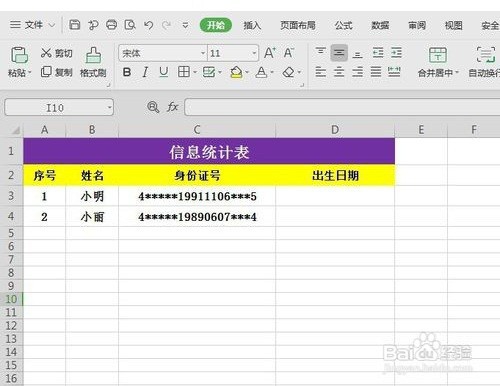
Task: Justify text alignment icon
Action: tap(376, 72)
